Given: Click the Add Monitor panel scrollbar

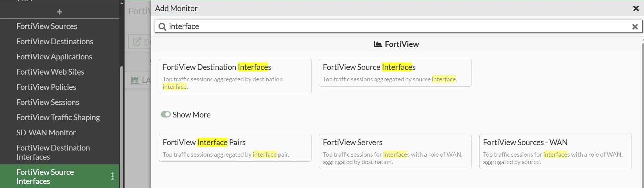Looking at the screenshot, I should click(x=643, y=115).
